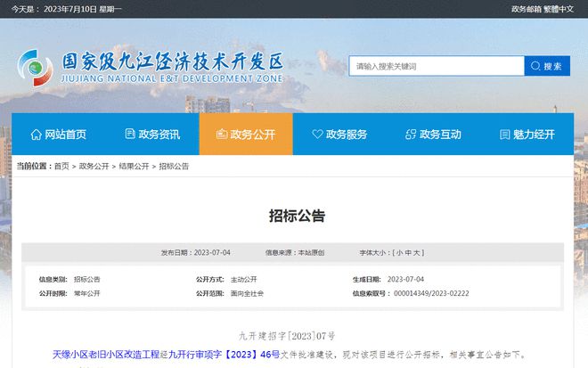Image resolution: width=588 pixels, height=368 pixels.
Task: Focus the search keyword input field
Action: pyautogui.click(x=437, y=66)
